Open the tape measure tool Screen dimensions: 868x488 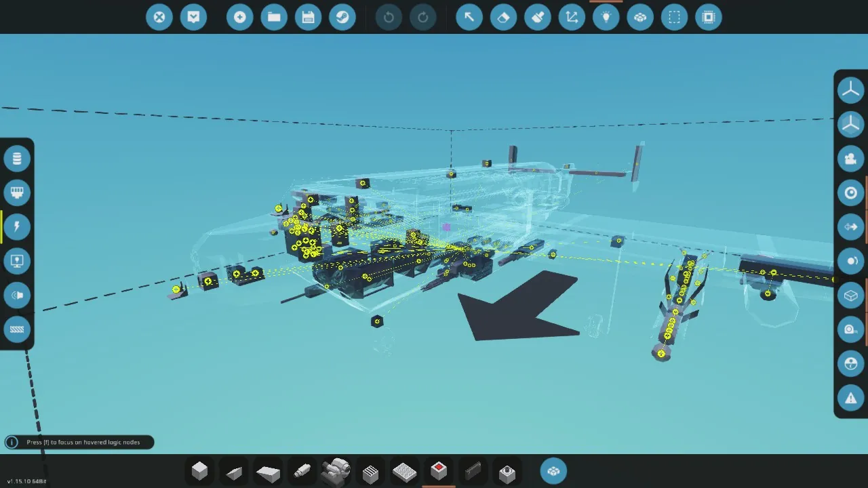point(850,329)
